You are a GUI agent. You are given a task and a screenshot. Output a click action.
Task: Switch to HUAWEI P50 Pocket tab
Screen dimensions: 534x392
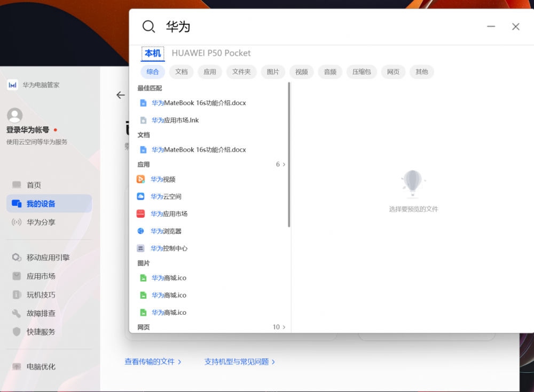pyautogui.click(x=211, y=53)
